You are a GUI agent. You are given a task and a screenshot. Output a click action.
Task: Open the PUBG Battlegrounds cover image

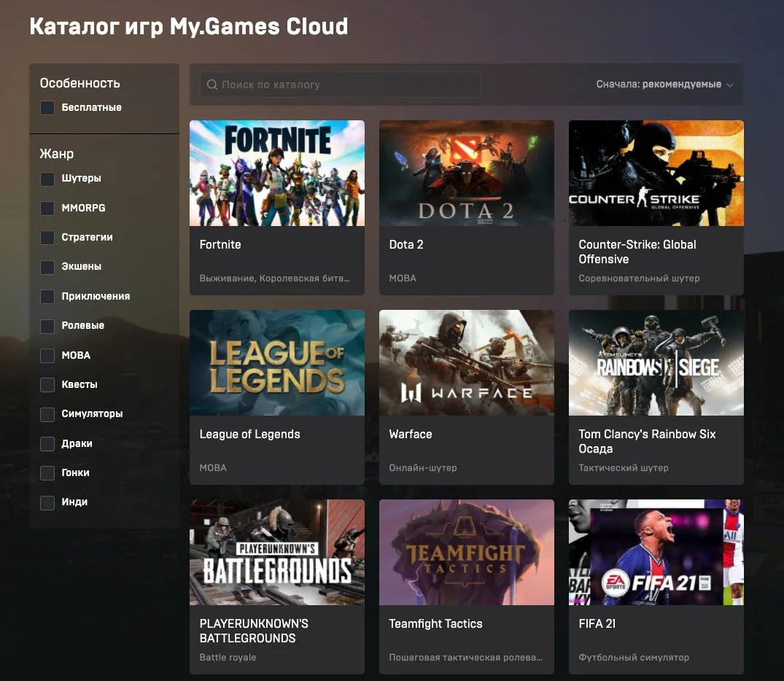point(277,552)
